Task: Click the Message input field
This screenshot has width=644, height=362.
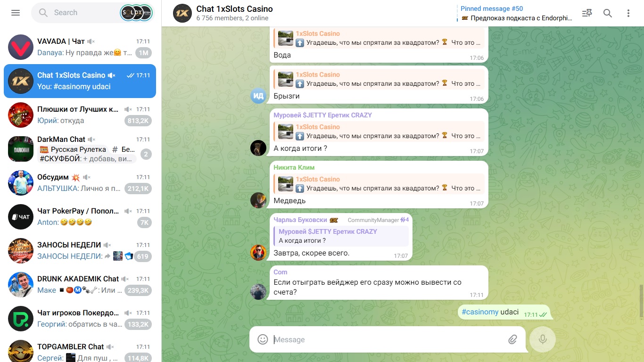Action: click(x=388, y=339)
